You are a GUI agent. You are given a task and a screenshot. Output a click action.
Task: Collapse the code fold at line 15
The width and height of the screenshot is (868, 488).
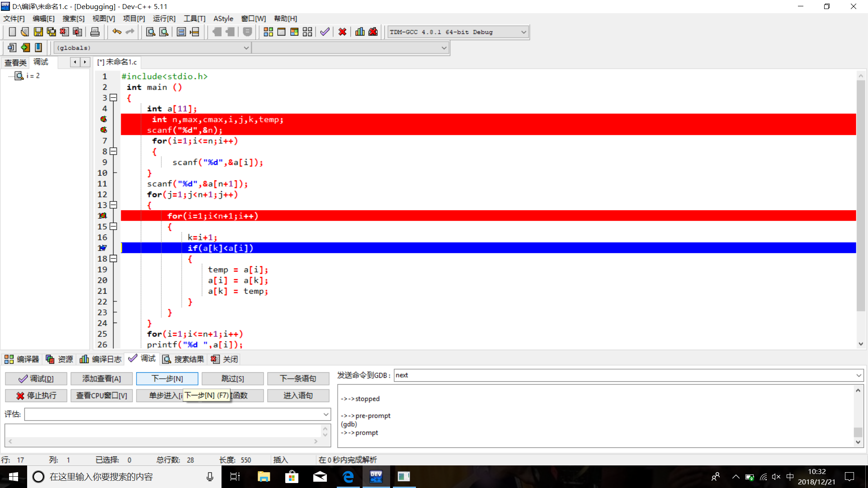(113, 226)
